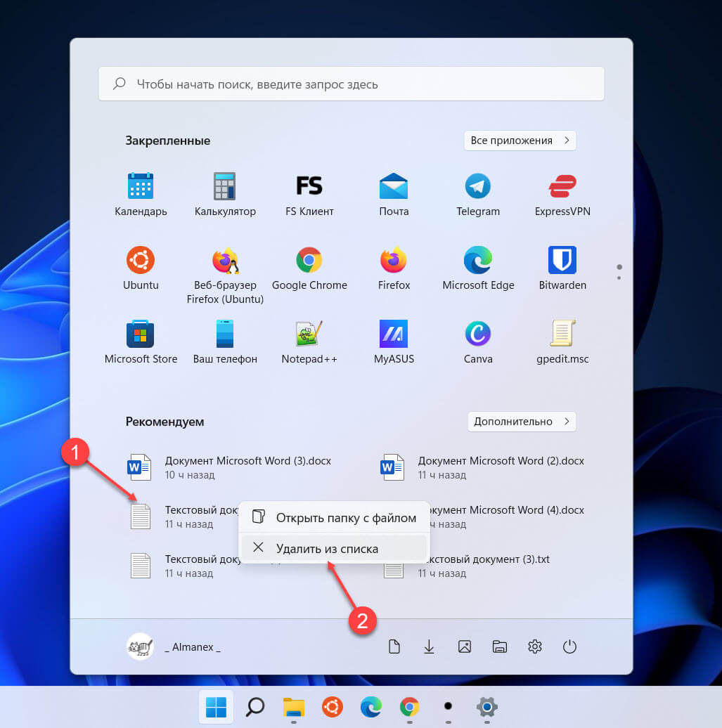Open the Почта mail app
The image size is (722, 728).
click(x=394, y=195)
